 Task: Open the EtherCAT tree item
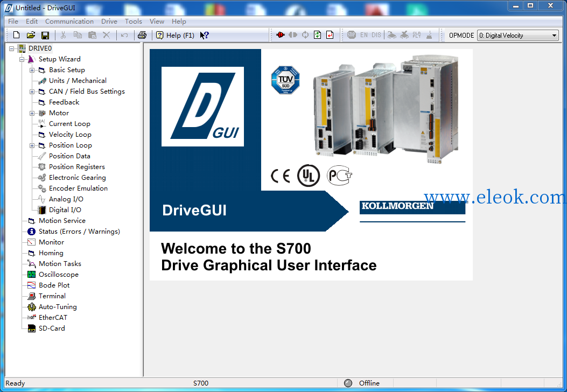[x=53, y=318]
